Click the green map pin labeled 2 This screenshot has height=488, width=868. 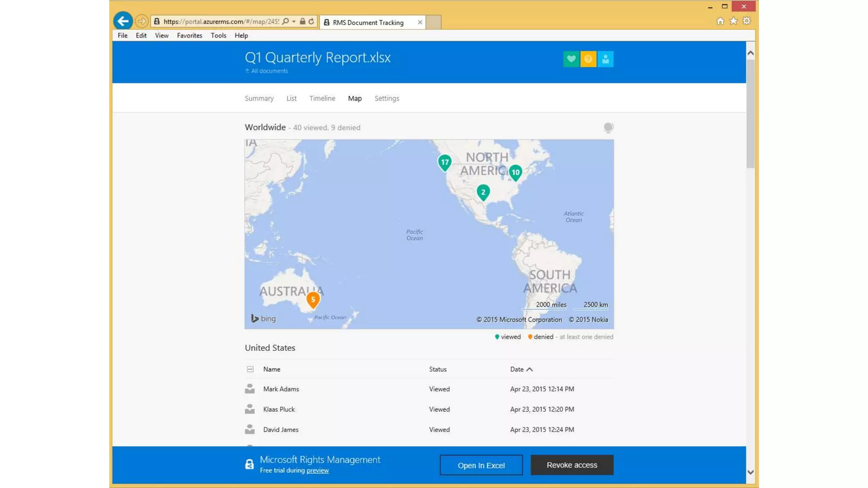pos(483,192)
